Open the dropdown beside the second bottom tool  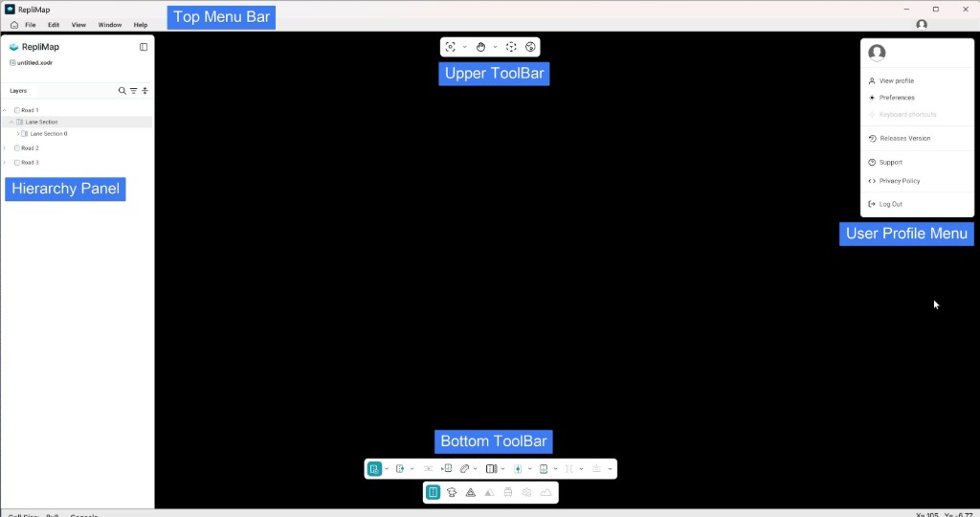click(412, 469)
